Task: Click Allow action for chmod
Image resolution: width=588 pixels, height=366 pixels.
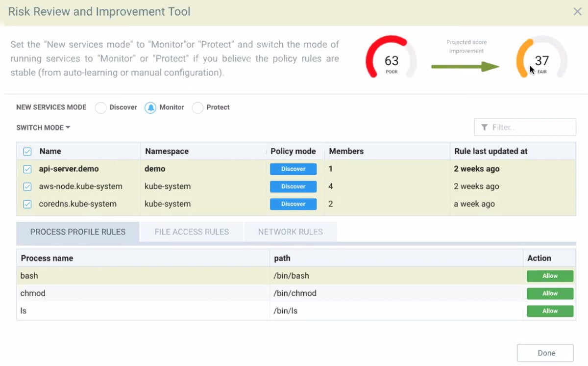Action: (550, 293)
